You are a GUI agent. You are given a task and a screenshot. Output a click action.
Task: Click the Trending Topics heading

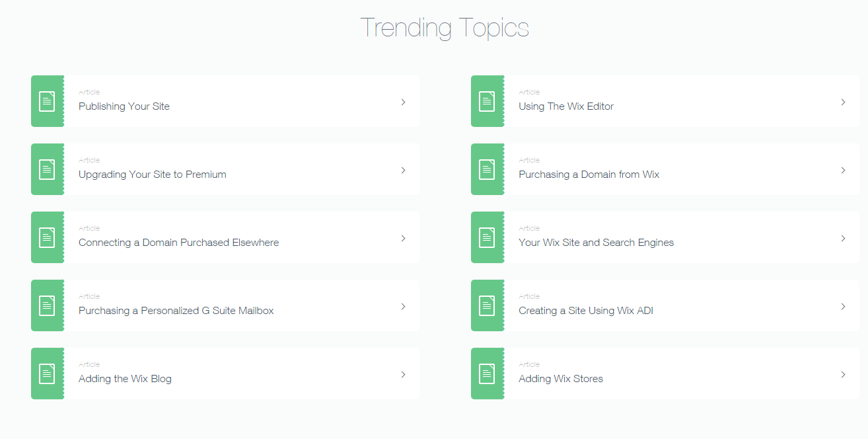click(x=445, y=28)
